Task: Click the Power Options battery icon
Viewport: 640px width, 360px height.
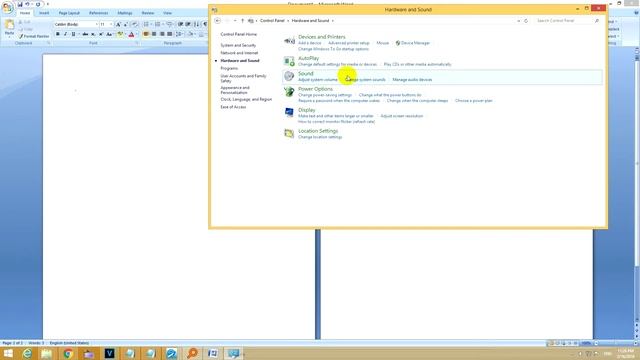Action: [x=289, y=92]
